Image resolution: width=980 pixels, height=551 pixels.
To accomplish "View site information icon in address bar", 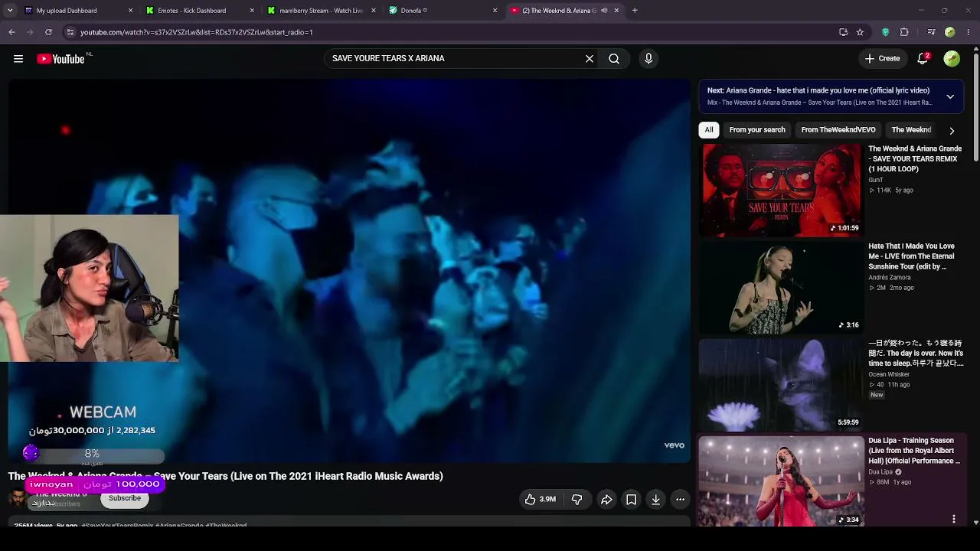I will tap(70, 32).
